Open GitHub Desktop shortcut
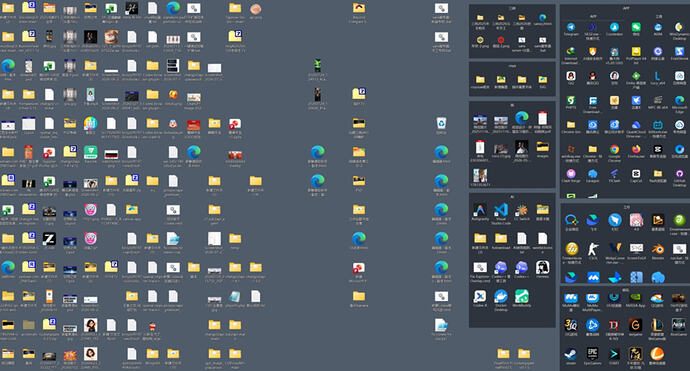Viewport: 690px width, 371px height. [679, 174]
